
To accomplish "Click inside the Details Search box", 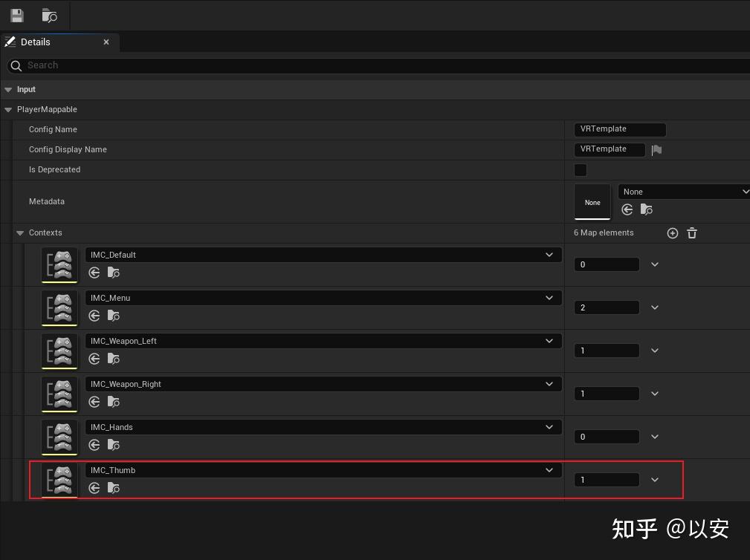I will click(149, 65).
